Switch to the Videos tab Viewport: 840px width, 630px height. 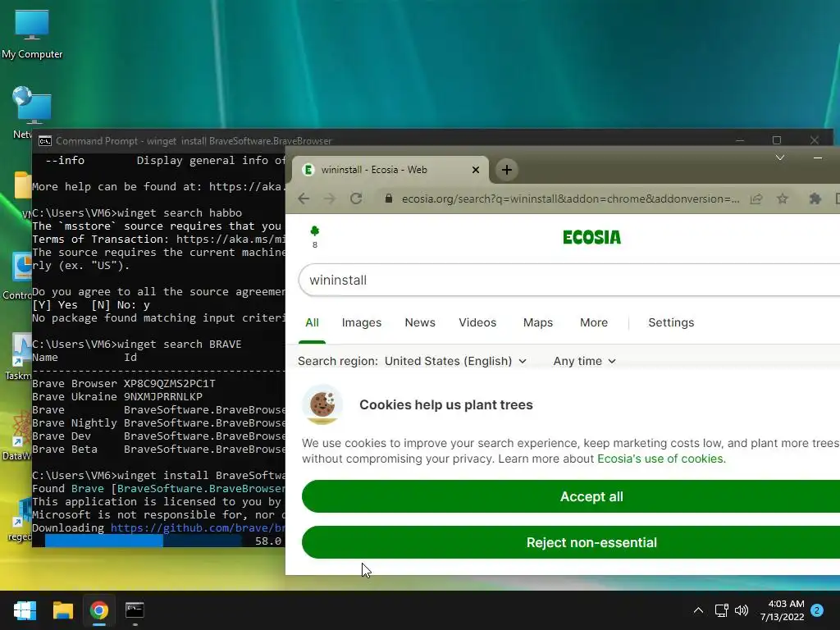[477, 322]
